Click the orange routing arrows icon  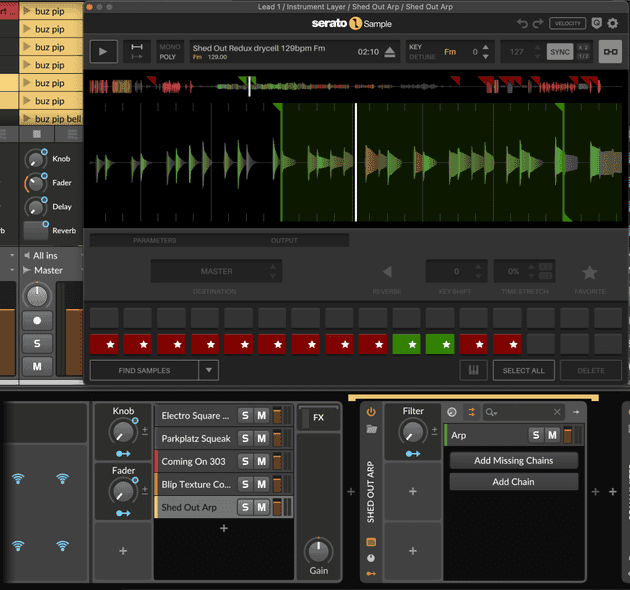coord(472,412)
